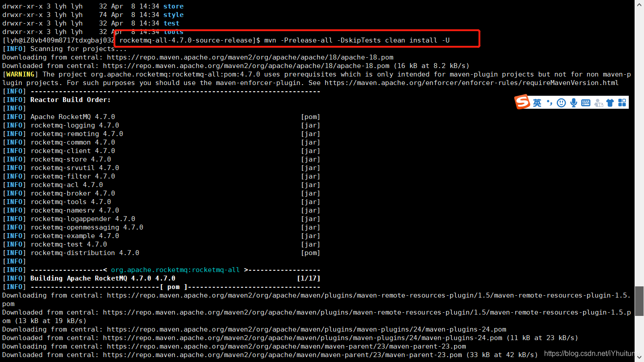Viewport: 644px width, 362px height.
Task: Click the maven-plugins-24.pom Downloading URL
Action: tap(307, 329)
